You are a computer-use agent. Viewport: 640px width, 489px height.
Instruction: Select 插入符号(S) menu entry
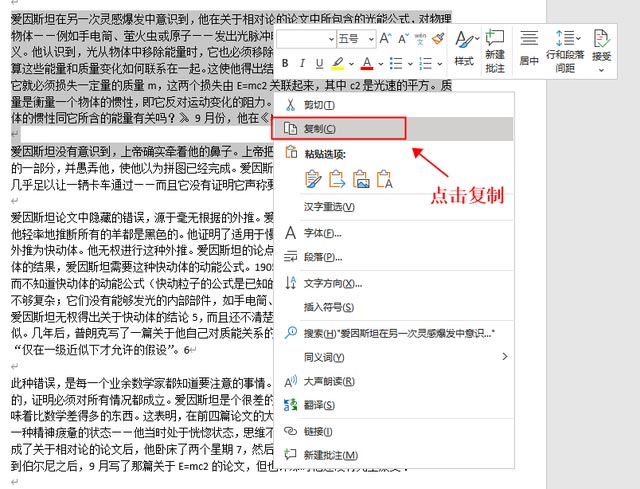393,307
